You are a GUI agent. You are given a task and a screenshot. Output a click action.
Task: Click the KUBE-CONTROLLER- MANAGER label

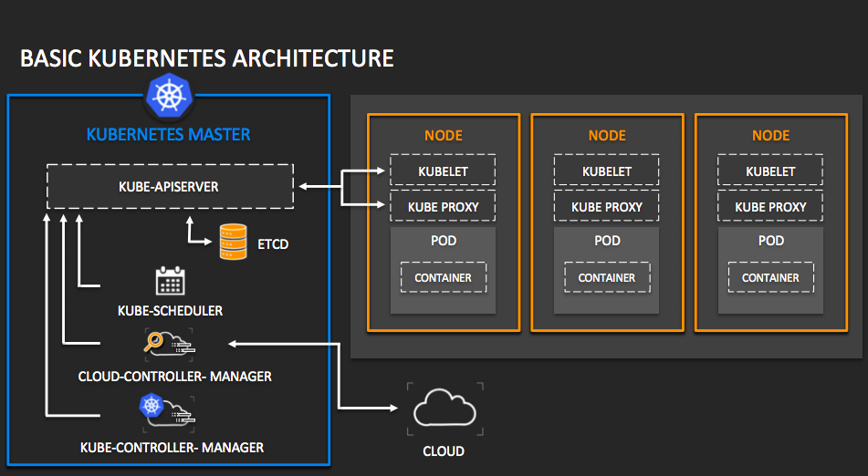click(x=173, y=447)
